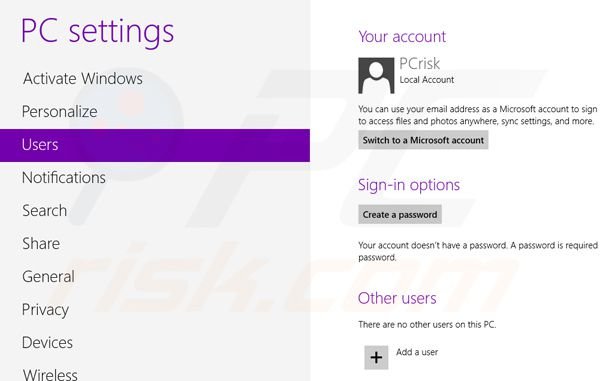This screenshot has width=600, height=381.
Task: Open General settings
Action: point(48,277)
